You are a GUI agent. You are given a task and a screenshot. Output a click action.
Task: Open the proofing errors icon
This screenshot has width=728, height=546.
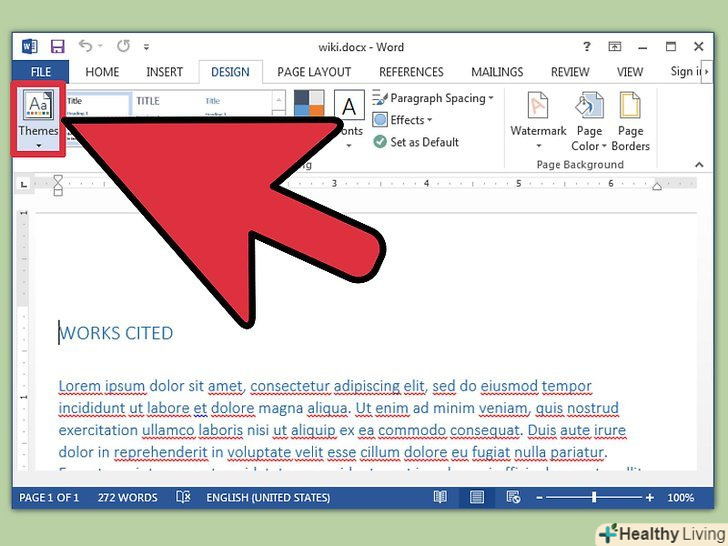(183, 497)
